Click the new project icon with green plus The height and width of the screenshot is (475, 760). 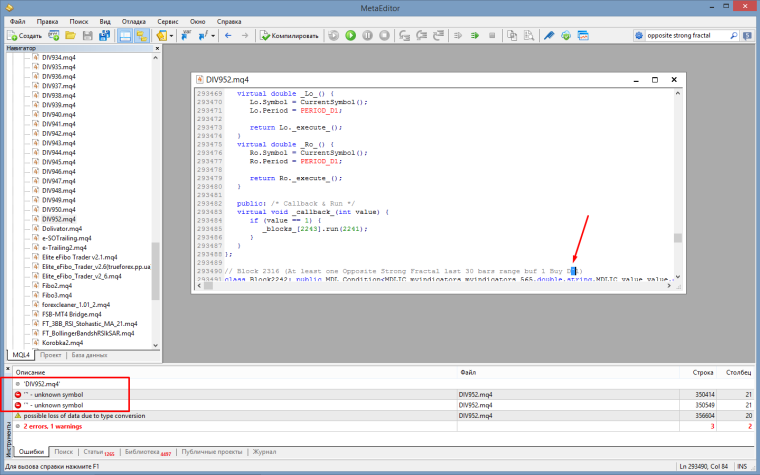[54, 35]
